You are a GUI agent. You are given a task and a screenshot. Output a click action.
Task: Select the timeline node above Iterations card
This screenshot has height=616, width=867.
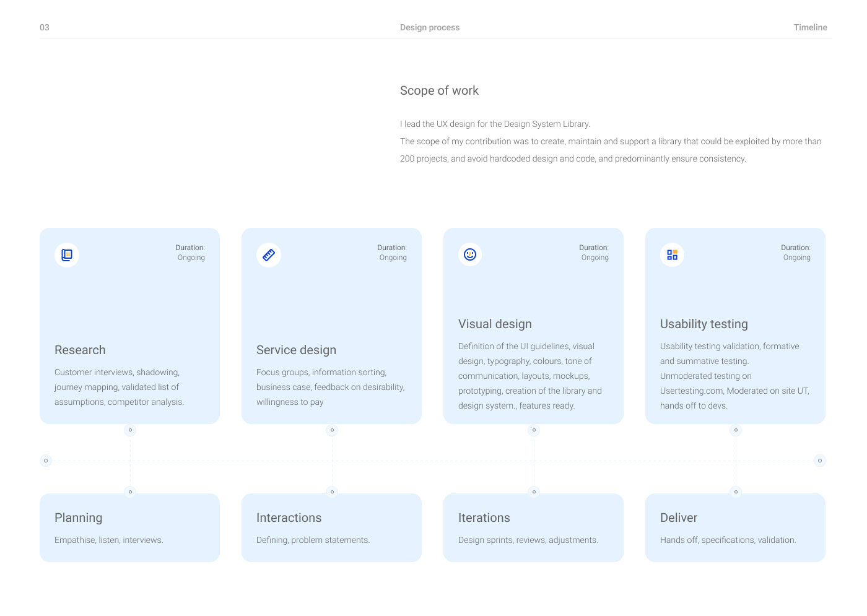[x=534, y=492]
